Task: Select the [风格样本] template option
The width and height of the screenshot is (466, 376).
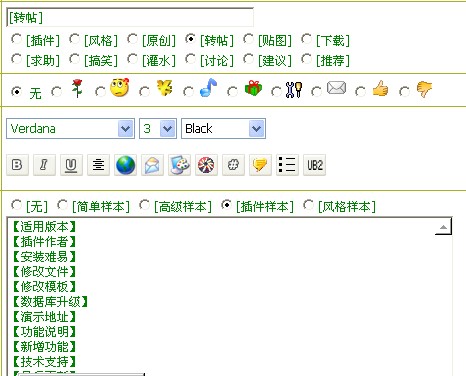Action: (308, 205)
